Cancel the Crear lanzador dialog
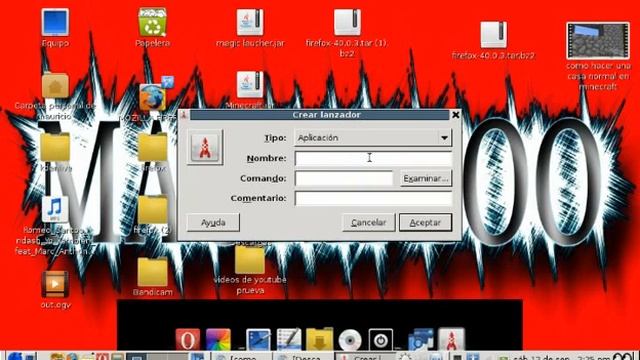 pyautogui.click(x=369, y=222)
